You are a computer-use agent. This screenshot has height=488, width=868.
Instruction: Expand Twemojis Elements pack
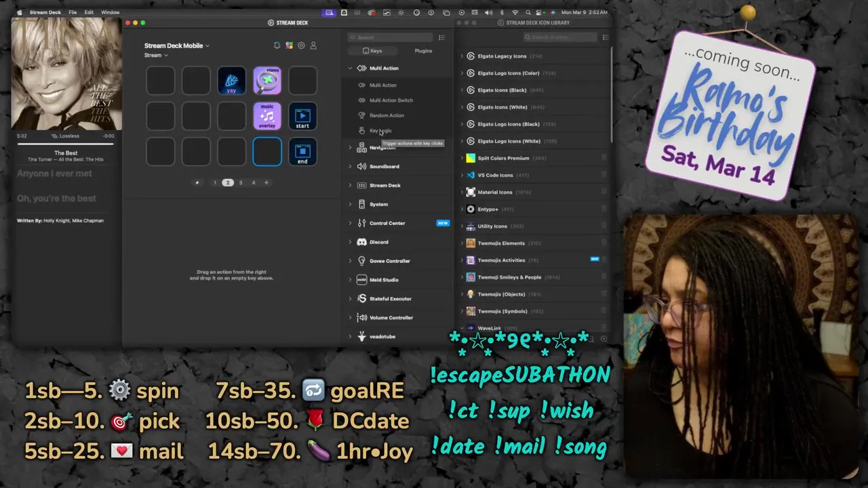tap(462, 243)
